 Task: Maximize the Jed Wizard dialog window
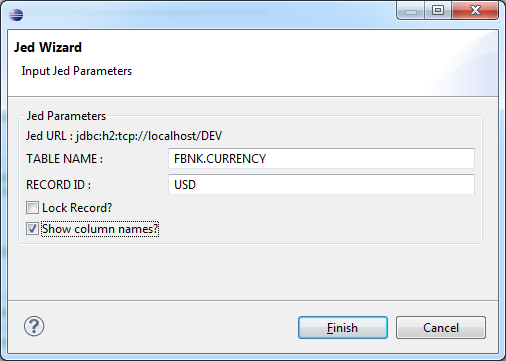[438, 11]
